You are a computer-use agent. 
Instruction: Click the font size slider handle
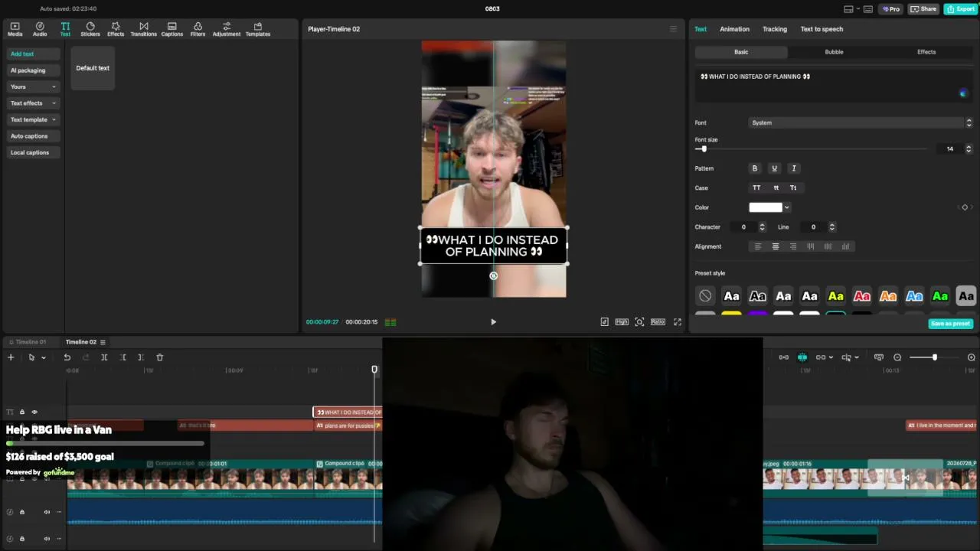click(x=704, y=148)
